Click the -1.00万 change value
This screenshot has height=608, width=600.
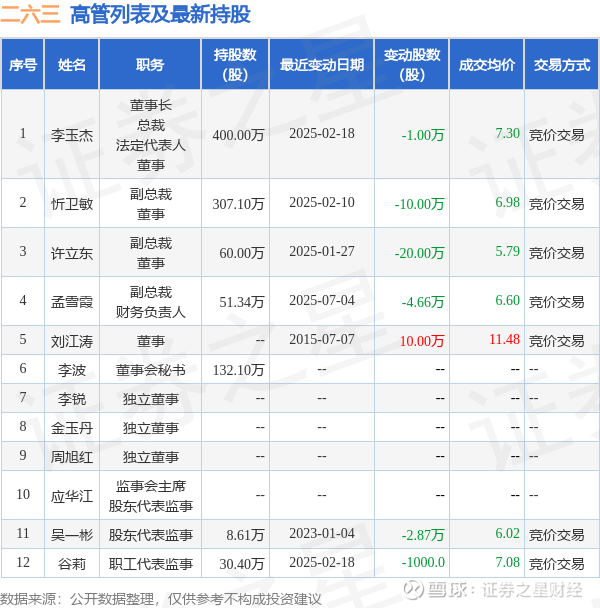coord(423,135)
